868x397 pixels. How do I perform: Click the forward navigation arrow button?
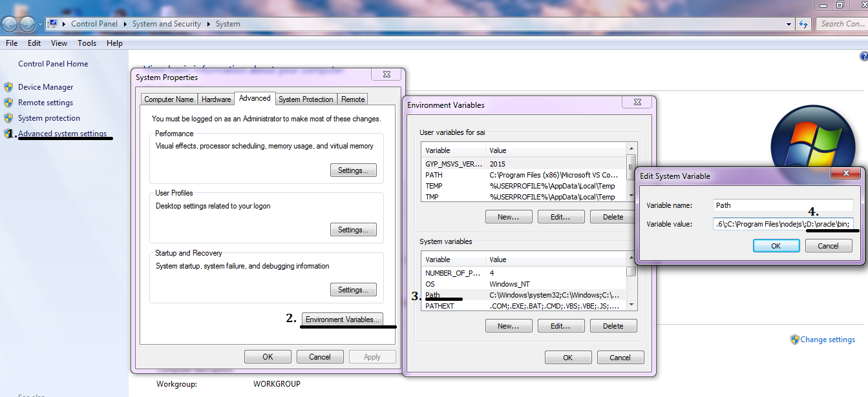point(27,24)
